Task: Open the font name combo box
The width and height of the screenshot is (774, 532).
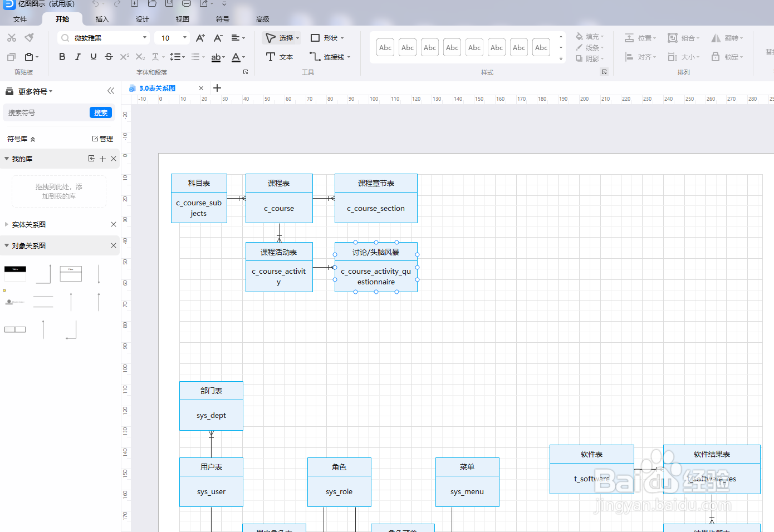Action: click(104, 38)
